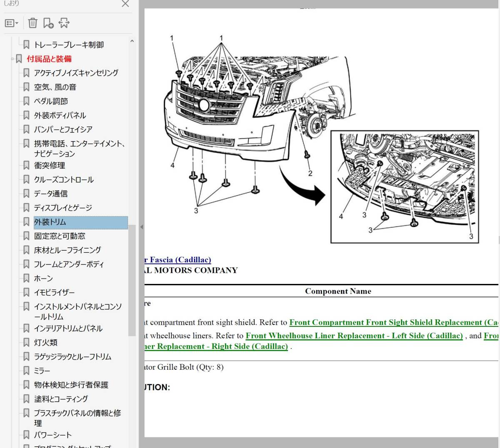The width and height of the screenshot is (500, 448).
Task: Select the 塗料とコーティング bookmark
Action: point(61,399)
